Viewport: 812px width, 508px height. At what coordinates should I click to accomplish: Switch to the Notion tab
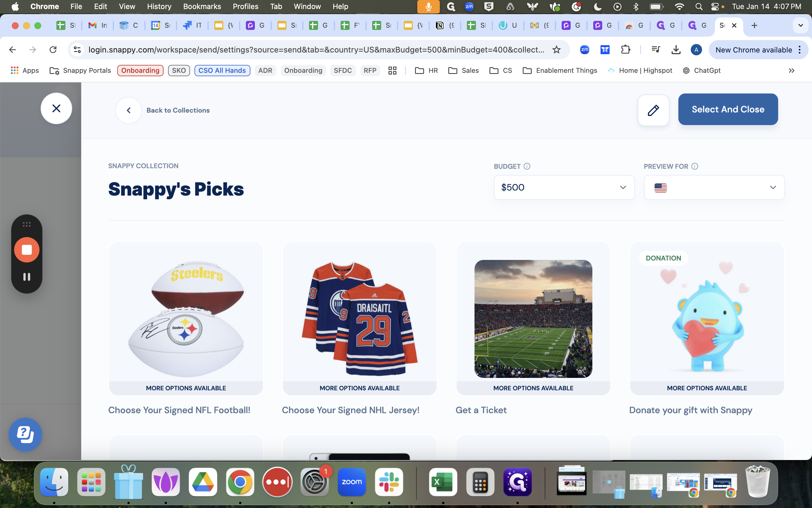pos(445,25)
